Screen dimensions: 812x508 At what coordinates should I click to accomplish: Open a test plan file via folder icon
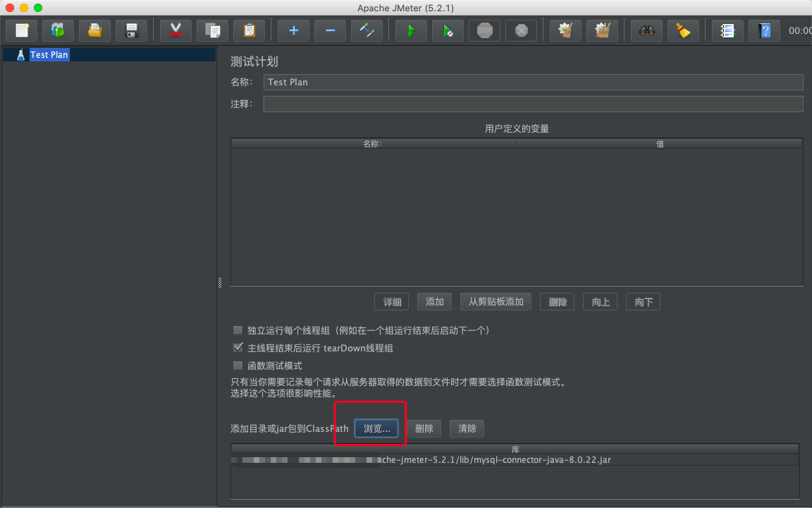[94, 30]
